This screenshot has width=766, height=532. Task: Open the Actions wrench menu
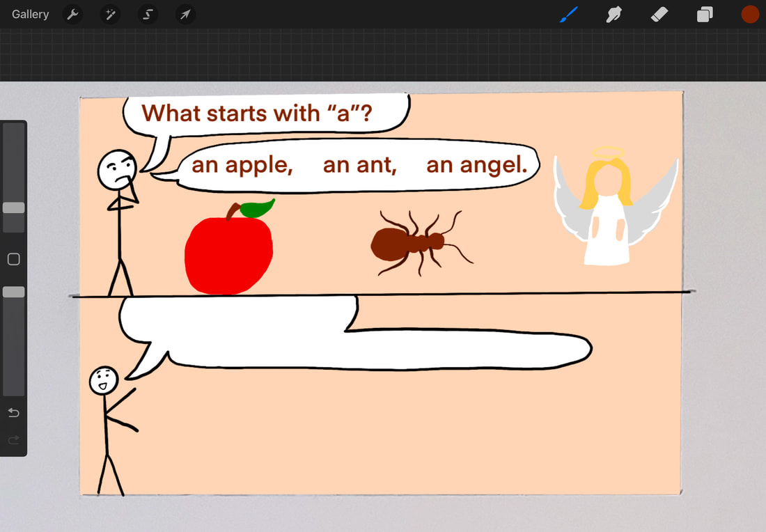[73, 15]
